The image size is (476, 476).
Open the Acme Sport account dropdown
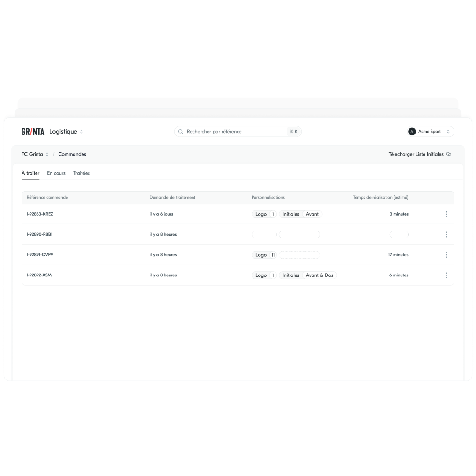tap(431, 132)
